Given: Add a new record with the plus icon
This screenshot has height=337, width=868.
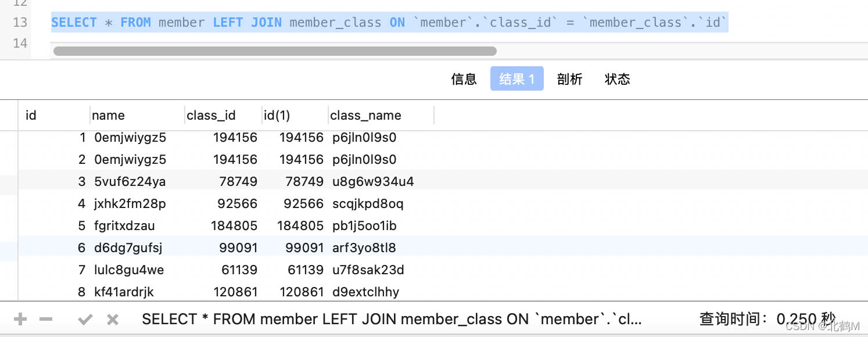Looking at the screenshot, I should (20, 319).
